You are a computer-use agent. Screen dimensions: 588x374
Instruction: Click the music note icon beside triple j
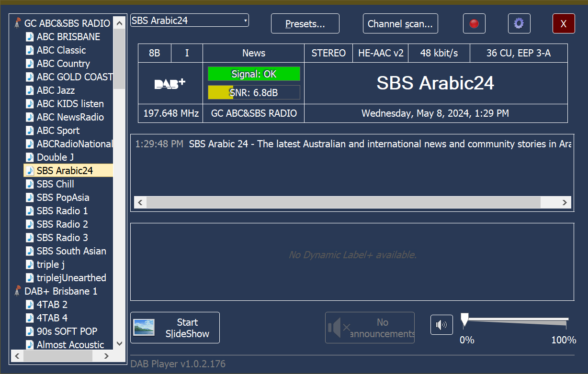coord(30,264)
